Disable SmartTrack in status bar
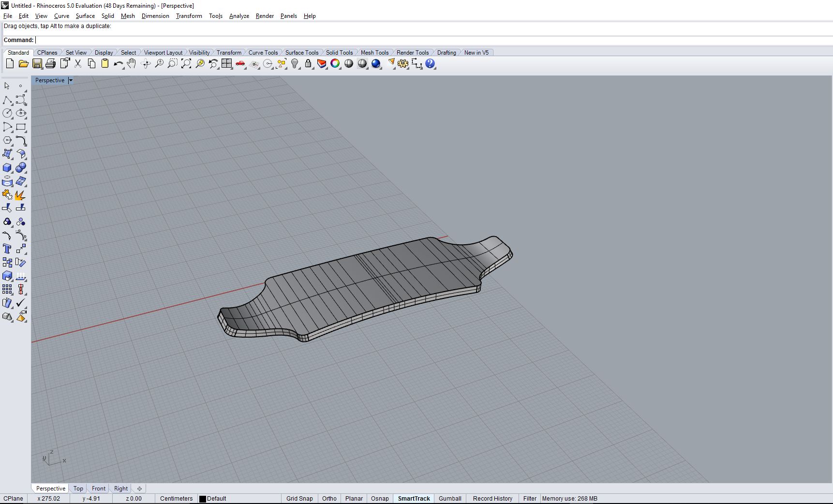 pos(414,498)
